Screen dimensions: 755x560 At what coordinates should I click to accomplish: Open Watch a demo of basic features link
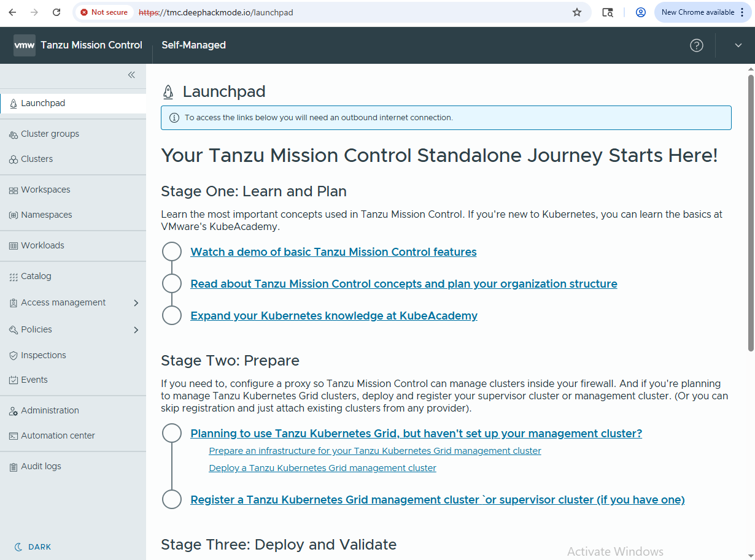pyautogui.click(x=333, y=252)
